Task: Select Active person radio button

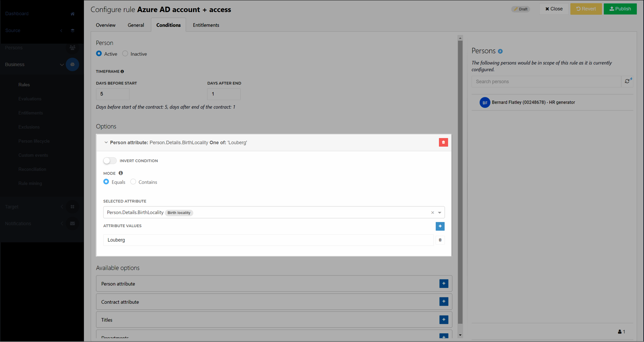Action: 99,53
